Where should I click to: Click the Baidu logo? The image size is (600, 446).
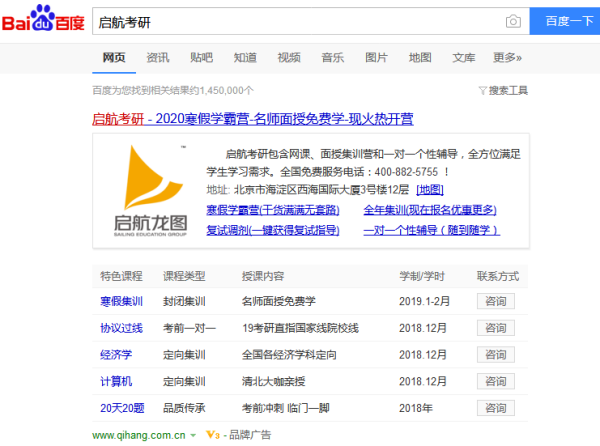pos(43,18)
